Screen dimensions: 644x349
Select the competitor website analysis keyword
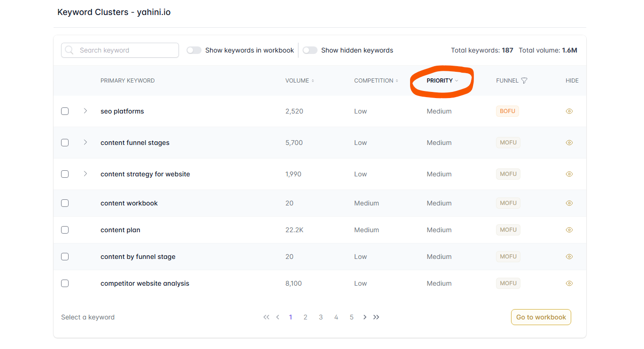145,283
